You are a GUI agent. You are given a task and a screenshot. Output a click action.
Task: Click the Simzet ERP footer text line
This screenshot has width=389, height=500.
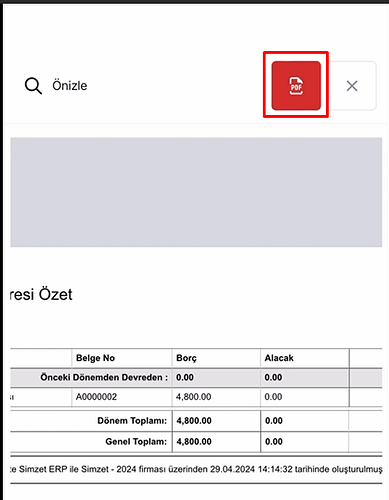196,469
